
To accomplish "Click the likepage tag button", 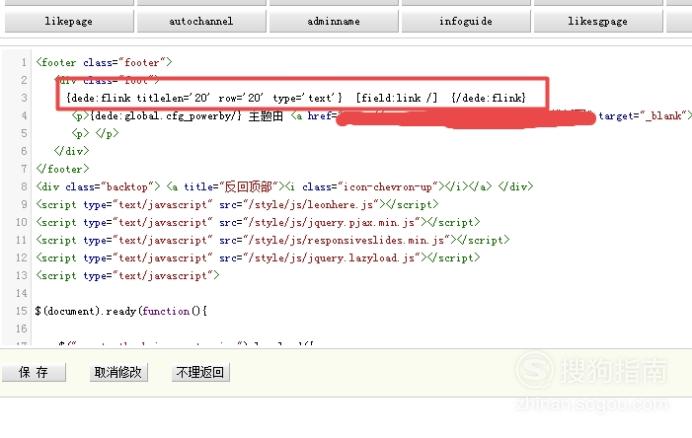I will 69,21.
